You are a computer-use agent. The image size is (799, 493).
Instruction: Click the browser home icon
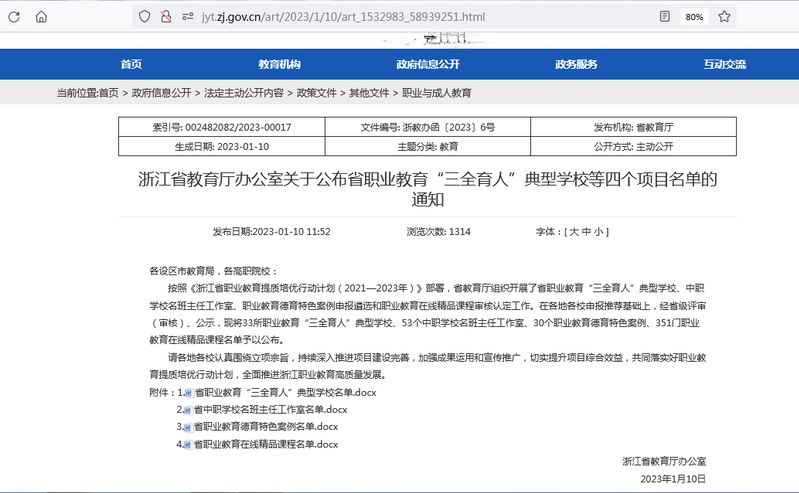pos(40,17)
